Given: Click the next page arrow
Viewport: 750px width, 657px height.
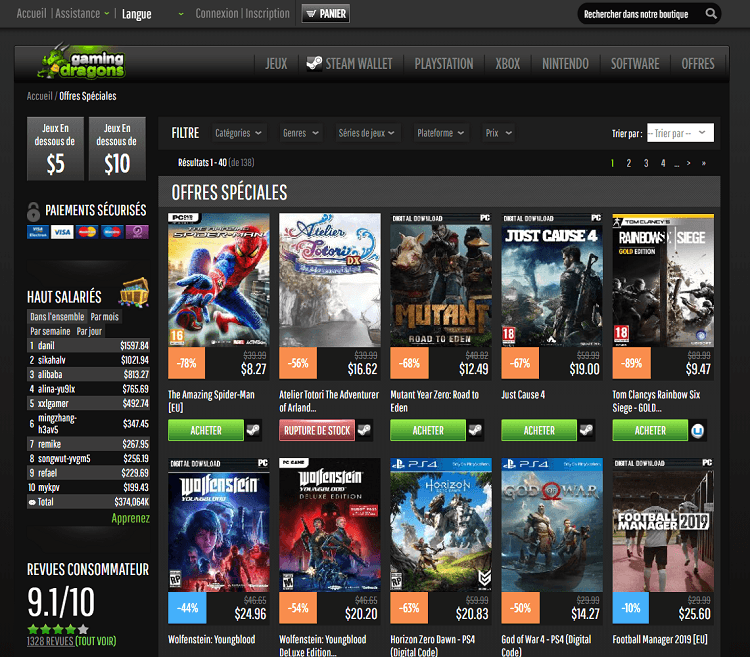Looking at the screenshot, I should pos(688,163).
